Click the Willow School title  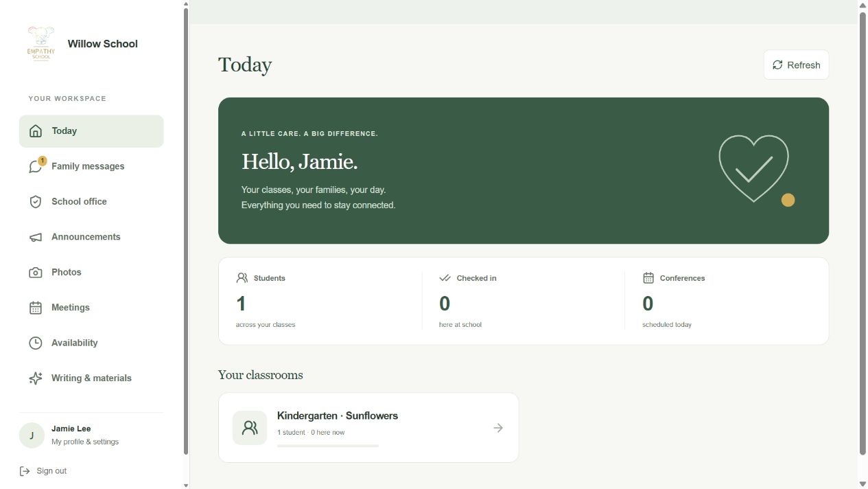(103, 43)
